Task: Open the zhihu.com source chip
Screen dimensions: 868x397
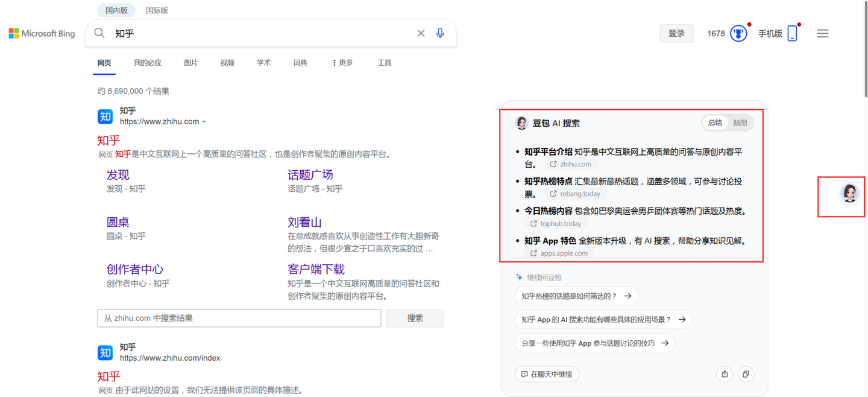Action: pyautogui.click(x=570, y=164)
